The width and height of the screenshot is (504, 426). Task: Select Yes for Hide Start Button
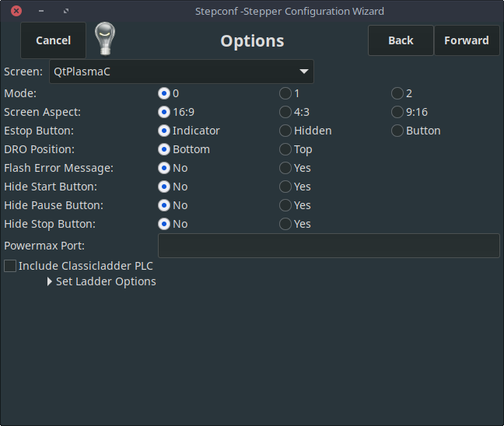[286, 187]
